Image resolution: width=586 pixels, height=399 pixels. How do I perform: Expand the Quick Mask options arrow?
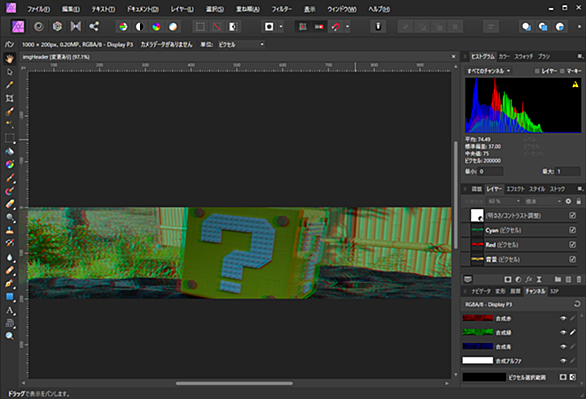[281, 27]
